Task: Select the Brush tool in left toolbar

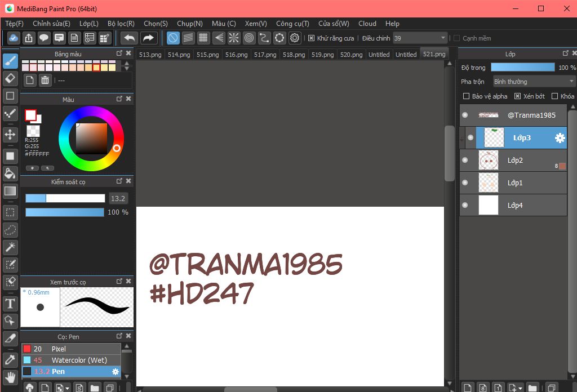Action: (x=10, y=61)
